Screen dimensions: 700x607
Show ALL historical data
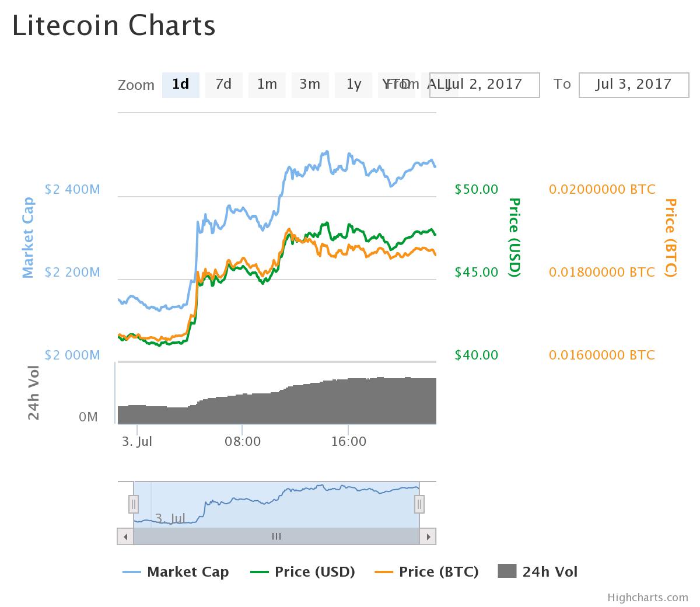pyautogui.click(x=439, y=85)
